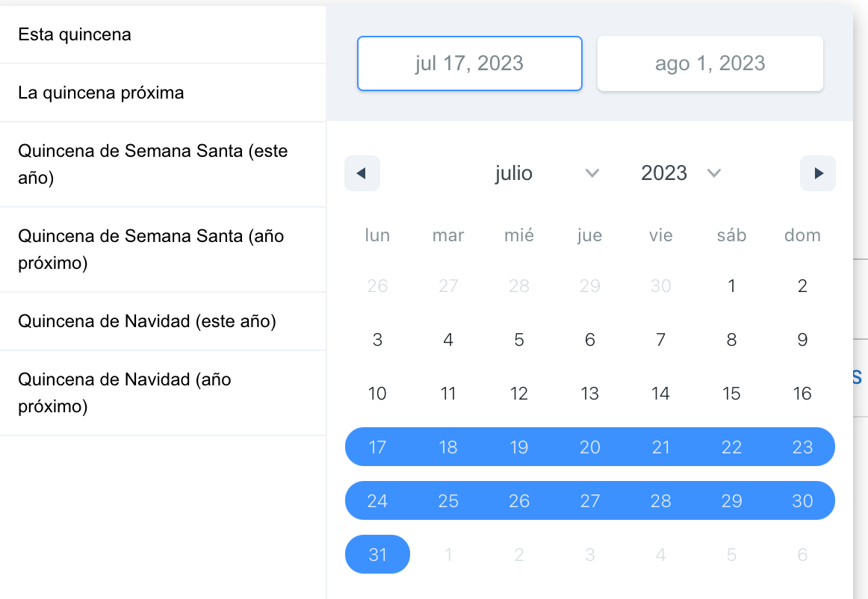Open the julio month dropdown
This screenshot has width=868, height=599.
tap(547, 173)
